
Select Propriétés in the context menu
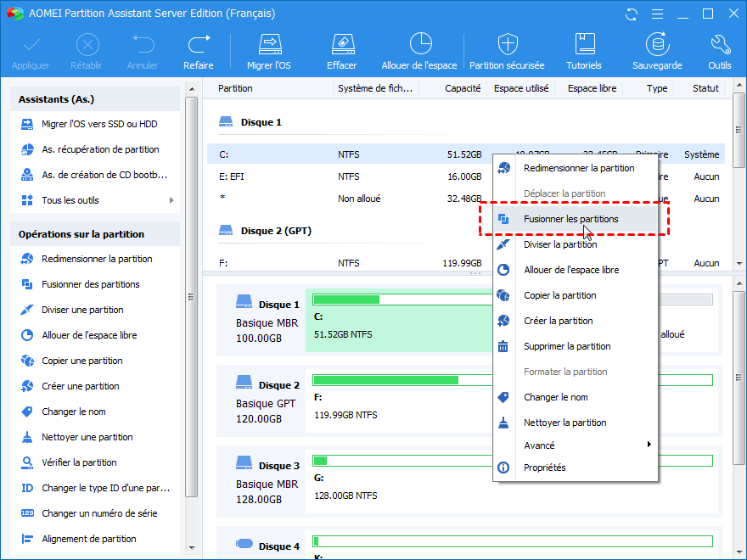544,468
